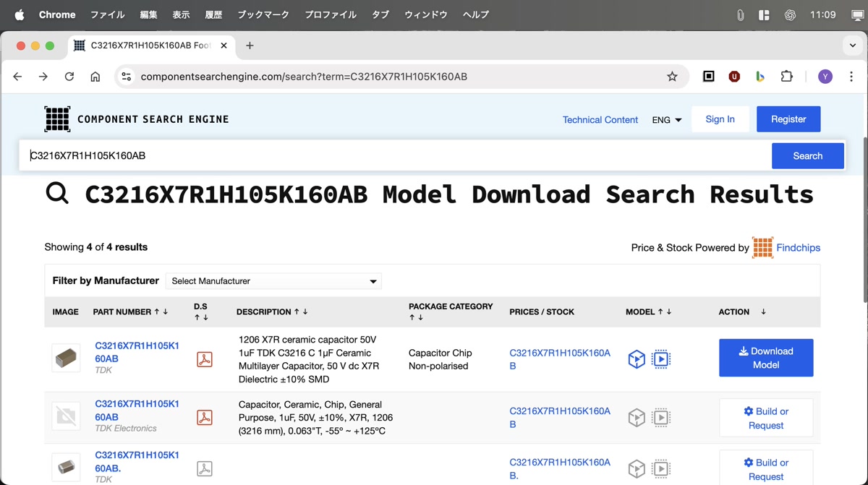This screenshot has width=868, height=485.
Task: Open first row prices/stock link
Action: (x=560, y=359)
